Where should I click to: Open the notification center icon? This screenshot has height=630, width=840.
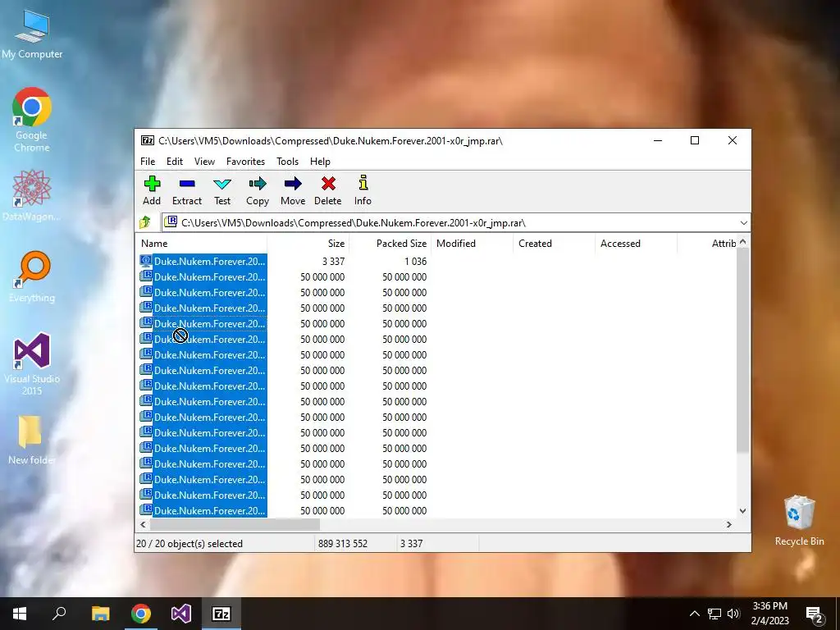814,614
